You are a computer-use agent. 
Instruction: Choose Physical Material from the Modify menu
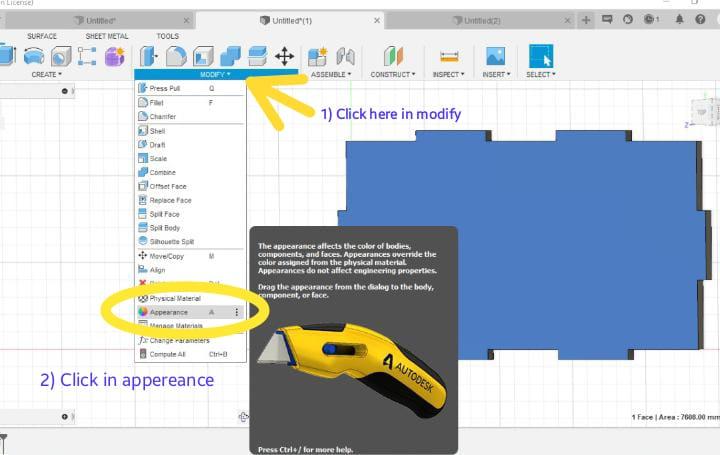pyautogui.click(x=190, y=298)
